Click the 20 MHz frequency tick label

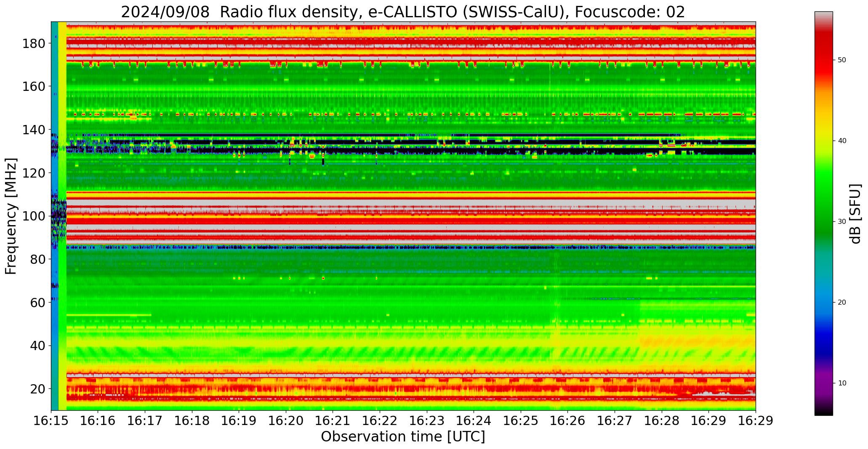37,389
